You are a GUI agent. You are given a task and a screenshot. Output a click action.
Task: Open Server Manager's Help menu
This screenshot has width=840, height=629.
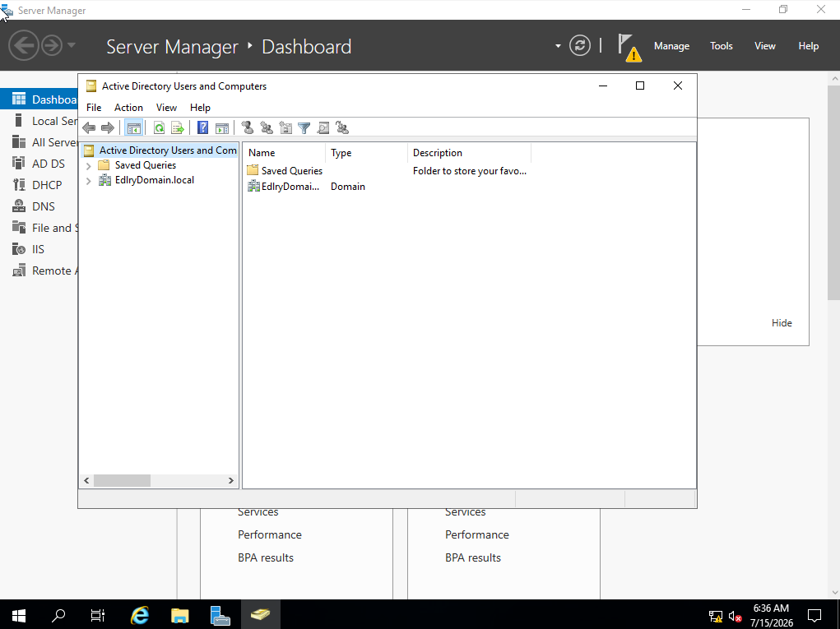[x=809, y=46]
